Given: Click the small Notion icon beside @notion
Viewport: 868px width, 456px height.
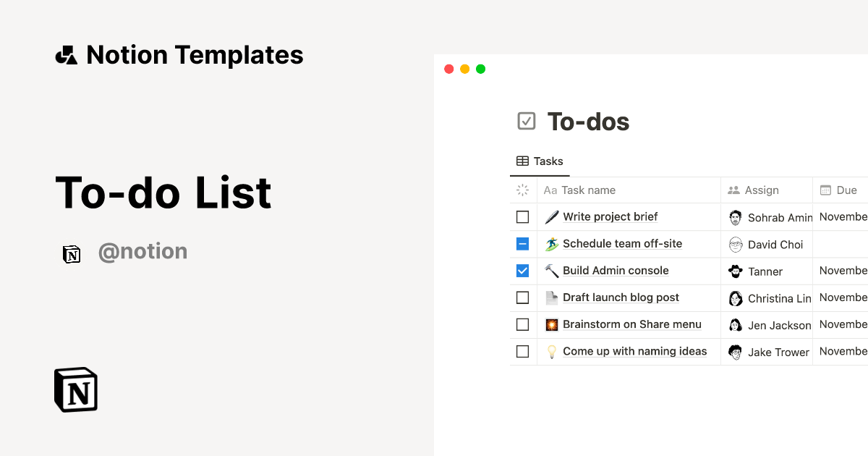Looking at the screenshot, I should [x=72, y=253].
